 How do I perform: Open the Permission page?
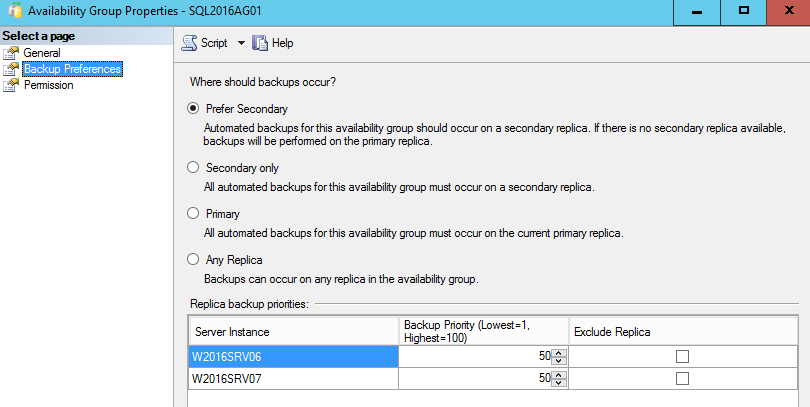[x=48, y=85]
